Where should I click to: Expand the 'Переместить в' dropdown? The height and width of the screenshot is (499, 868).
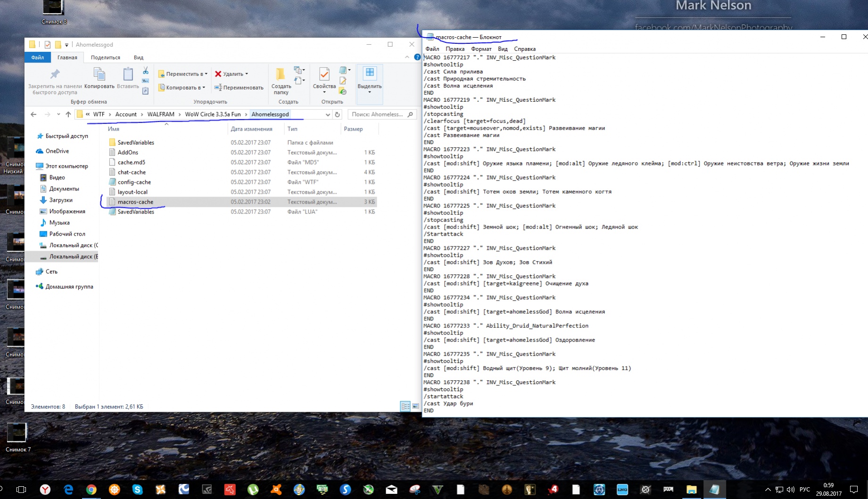(x=206, y=74)
